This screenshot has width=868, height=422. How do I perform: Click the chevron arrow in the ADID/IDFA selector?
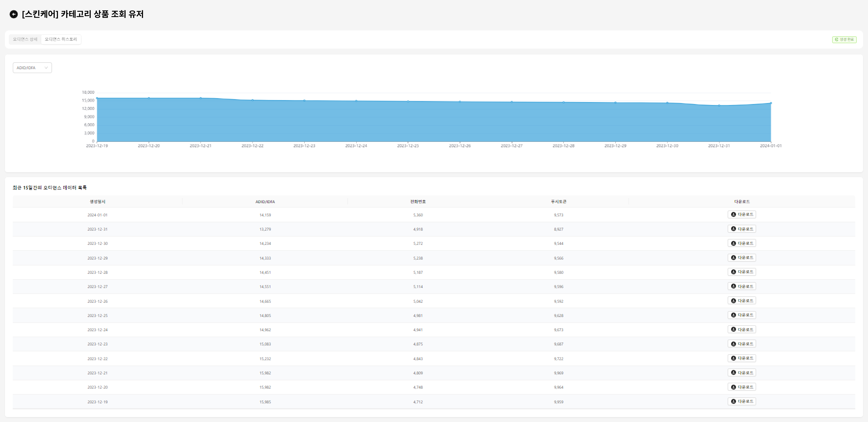tap(46, 68)
